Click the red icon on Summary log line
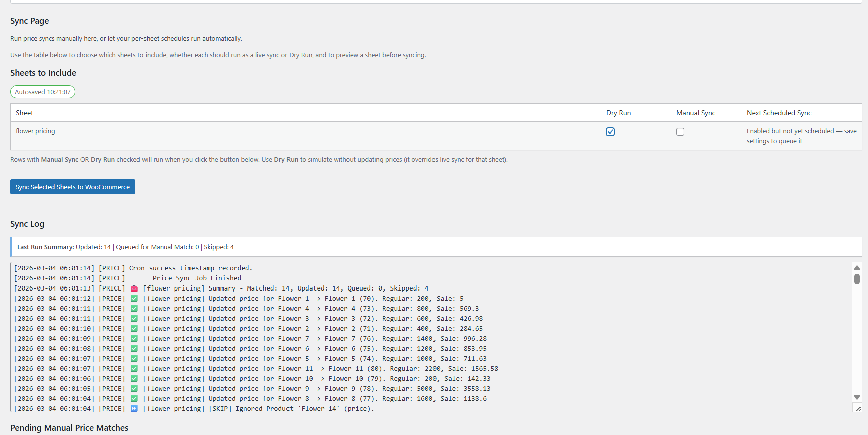 point(134,288)
